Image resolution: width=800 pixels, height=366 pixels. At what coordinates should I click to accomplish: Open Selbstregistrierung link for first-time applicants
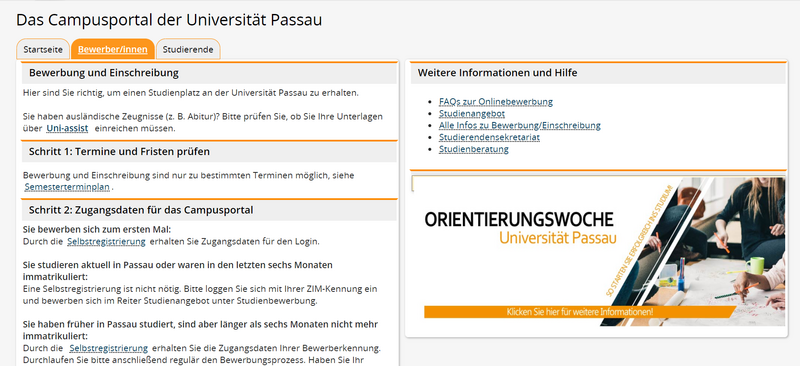[106, 241]
